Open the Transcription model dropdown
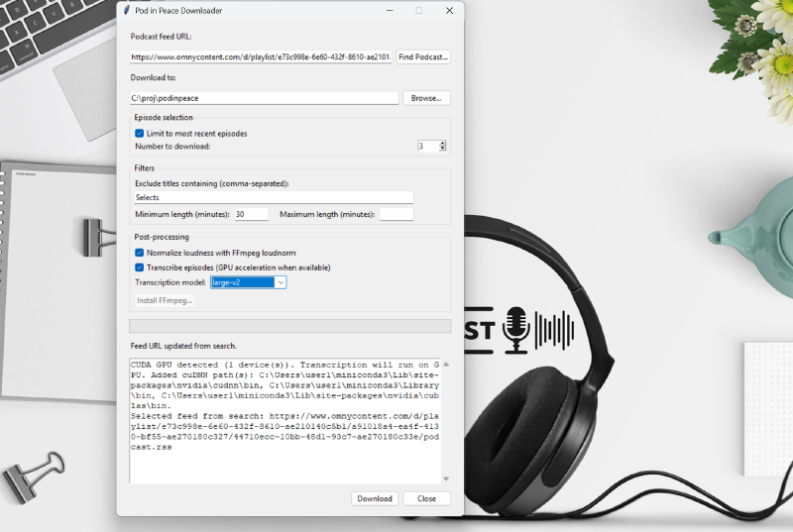Viewport: 793px width, 532px height. pyautogui.click(x=281, y=282)
